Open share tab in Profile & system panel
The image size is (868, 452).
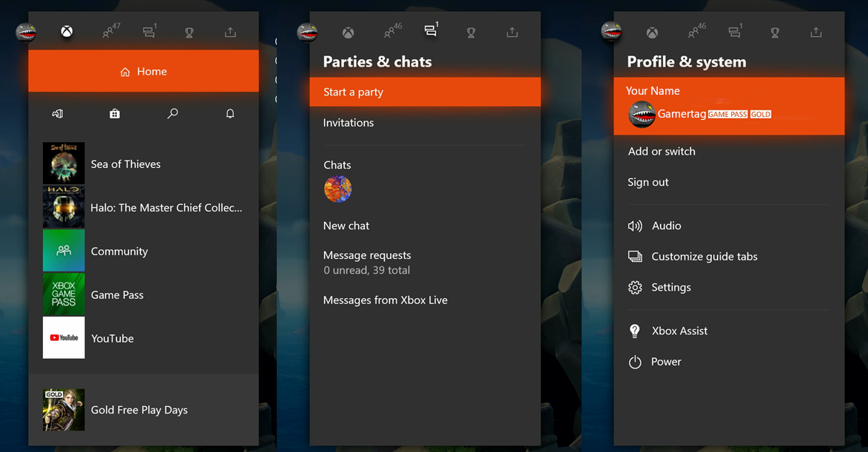click(816, 32)
